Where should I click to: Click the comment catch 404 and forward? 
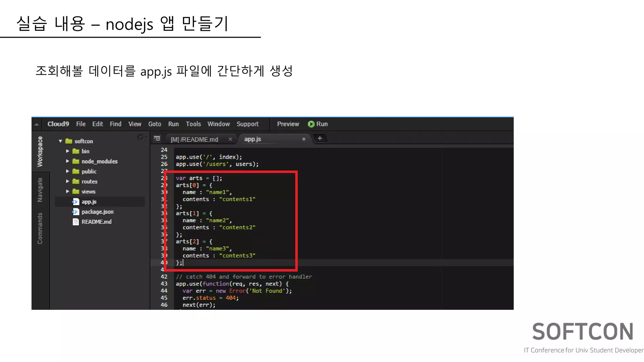[x=244, y=277]
